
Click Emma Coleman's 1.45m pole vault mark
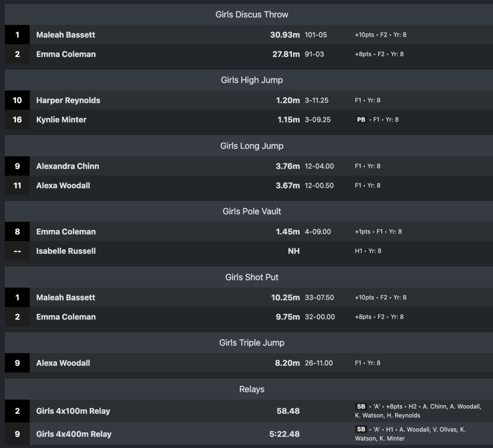(x=287, y=232)
